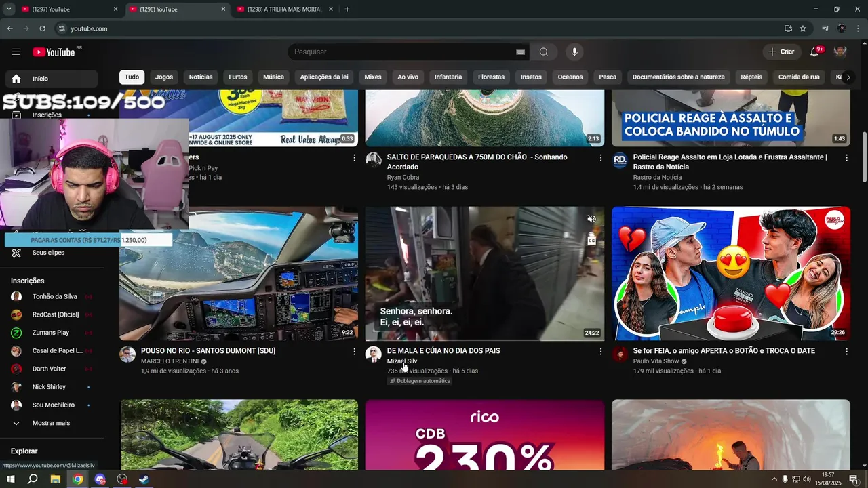Open Zumans Play subscription channel
Viewport: 868px width, 488px height.
pyautogui.click(x=52, y=333)
